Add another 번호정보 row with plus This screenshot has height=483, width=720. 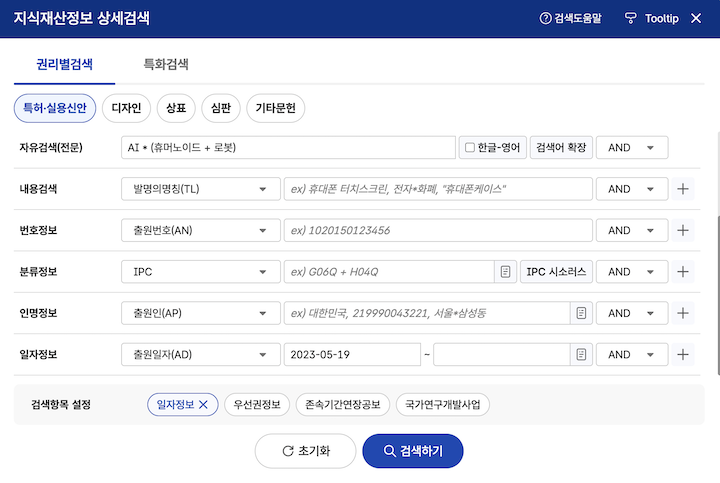(x=683, y=230)
